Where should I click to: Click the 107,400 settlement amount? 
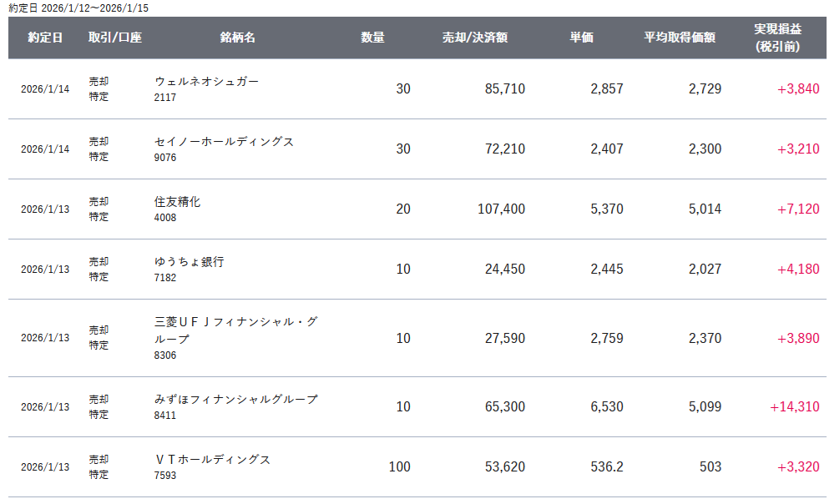[x=501, y=209]
